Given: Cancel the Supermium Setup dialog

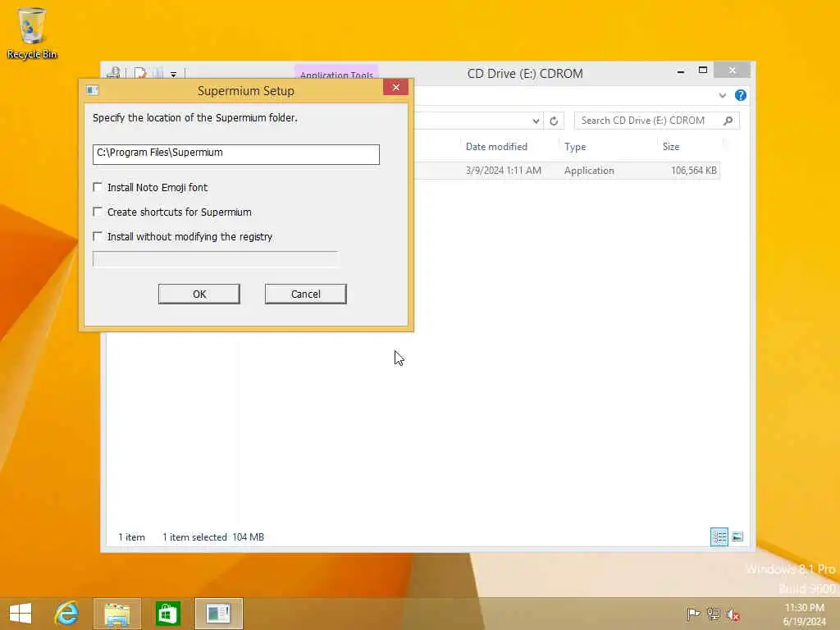Looking at the screenshot, I should point(305,294).
